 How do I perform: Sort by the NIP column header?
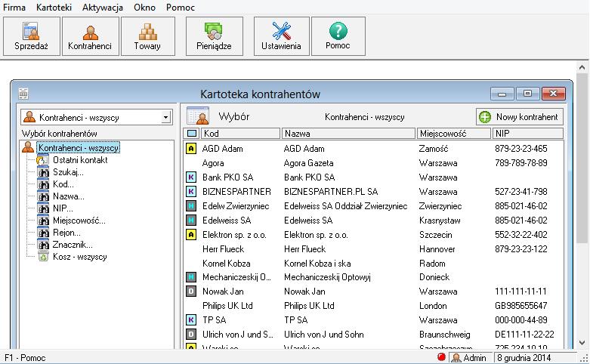click(527, 134)
